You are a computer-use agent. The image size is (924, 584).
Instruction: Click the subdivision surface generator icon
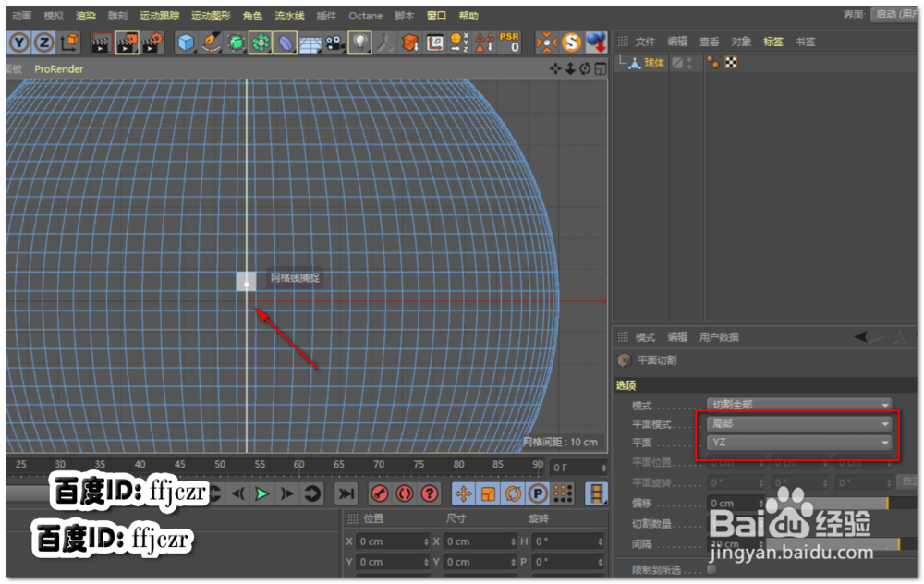[x=236, y=43]
